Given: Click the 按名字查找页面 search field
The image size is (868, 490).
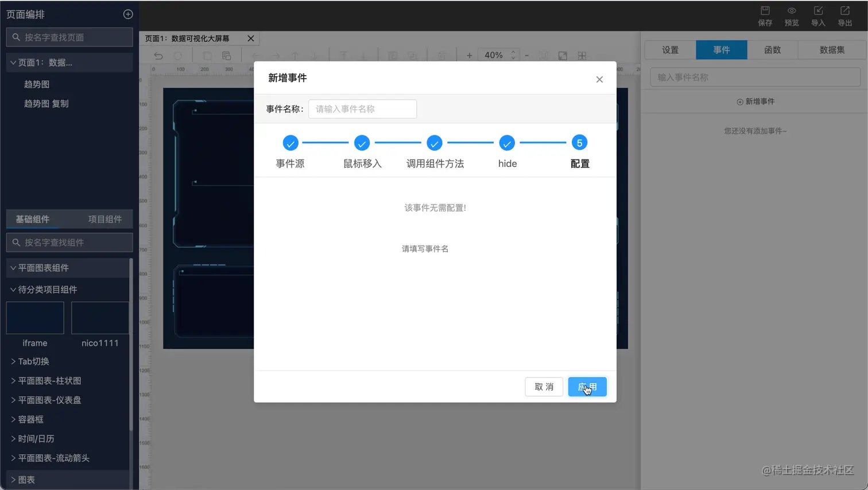Looking at the screenshot, I should [69, 37].
